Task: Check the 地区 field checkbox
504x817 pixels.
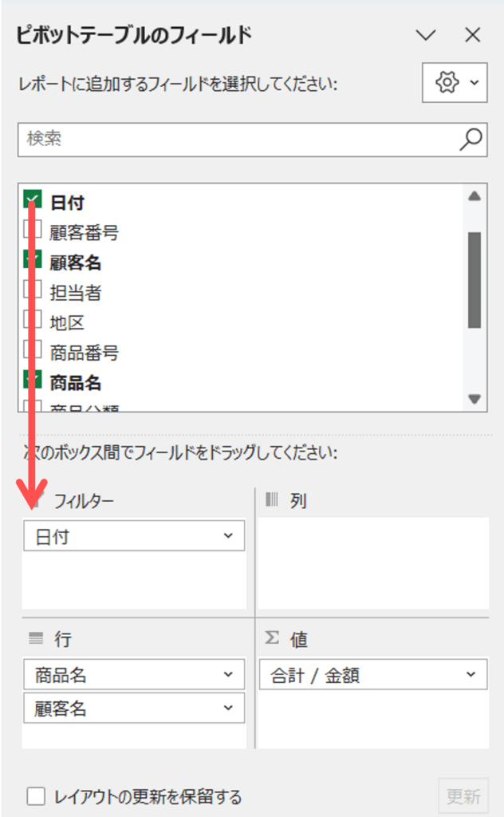Action: pos(33,321)
